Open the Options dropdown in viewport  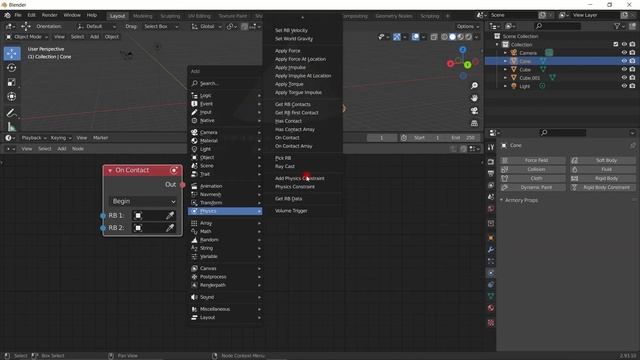click(x=468, y=27)
